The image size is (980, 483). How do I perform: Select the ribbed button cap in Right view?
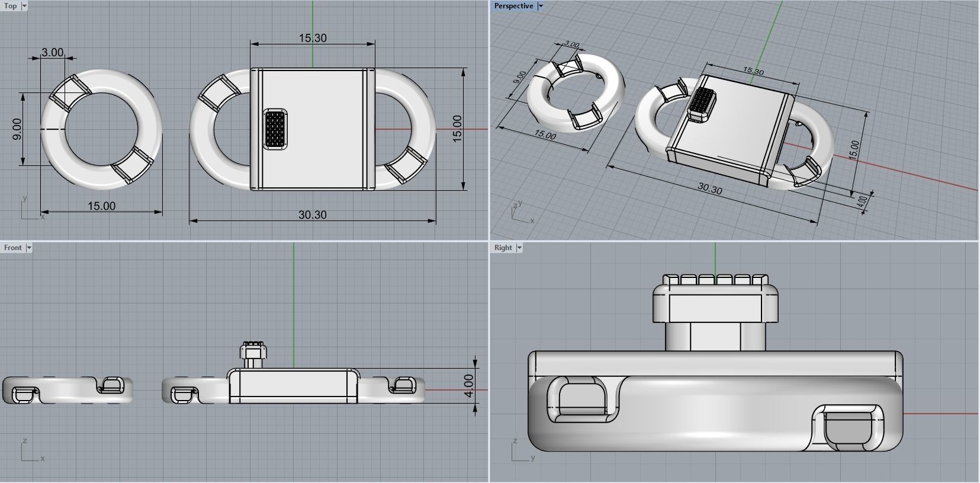click(715, 298)
